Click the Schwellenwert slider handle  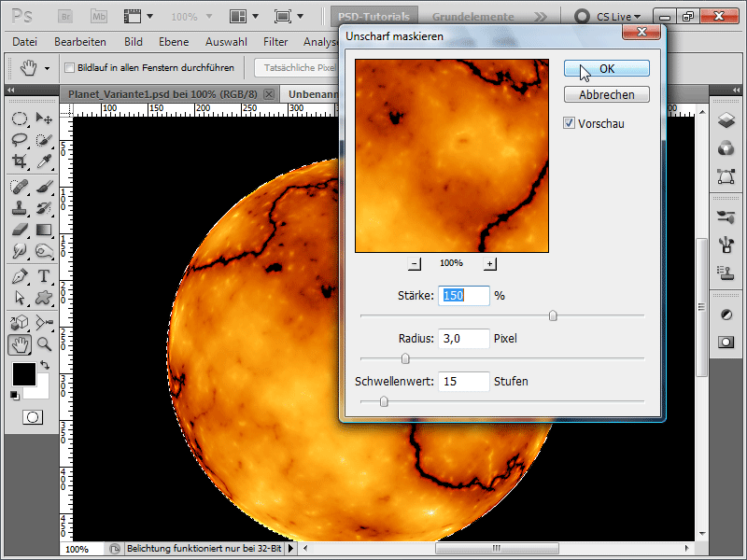click(384, 401)
